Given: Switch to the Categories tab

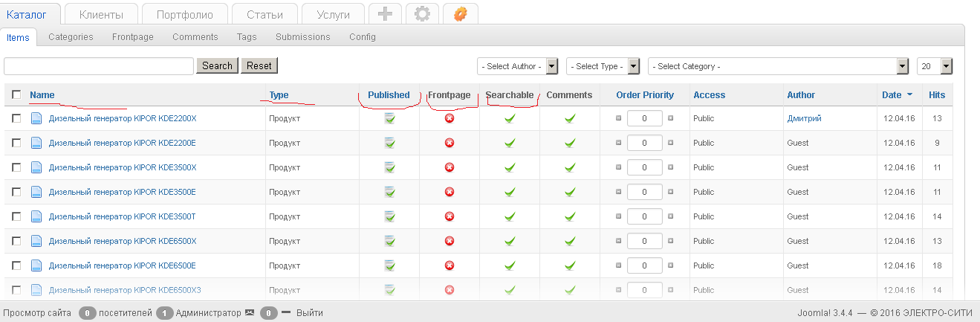Looking at the screenshot, I should (x=71, y=37).
